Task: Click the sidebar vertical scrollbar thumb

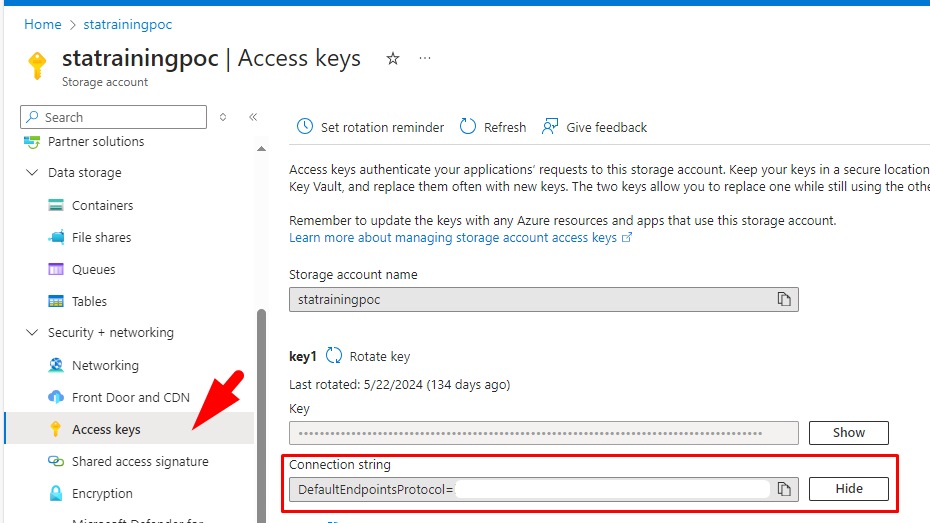Action: point(261,415)
